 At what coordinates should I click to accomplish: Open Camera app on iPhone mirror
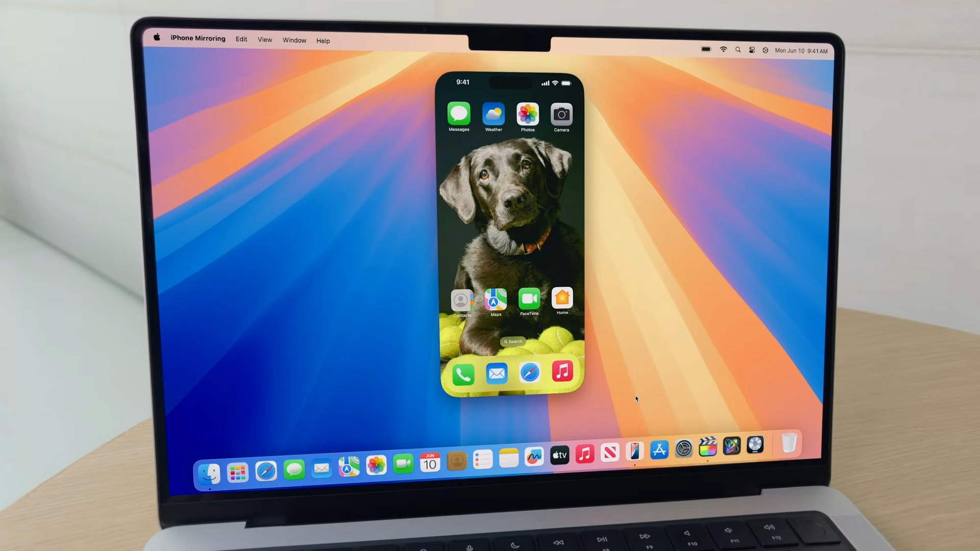tap(560, 114)
